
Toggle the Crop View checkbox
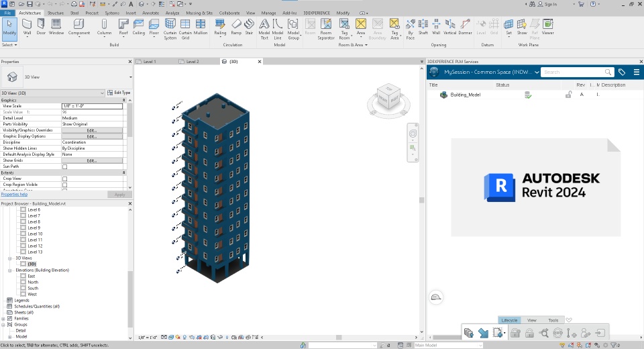click(x=65, y=179)
